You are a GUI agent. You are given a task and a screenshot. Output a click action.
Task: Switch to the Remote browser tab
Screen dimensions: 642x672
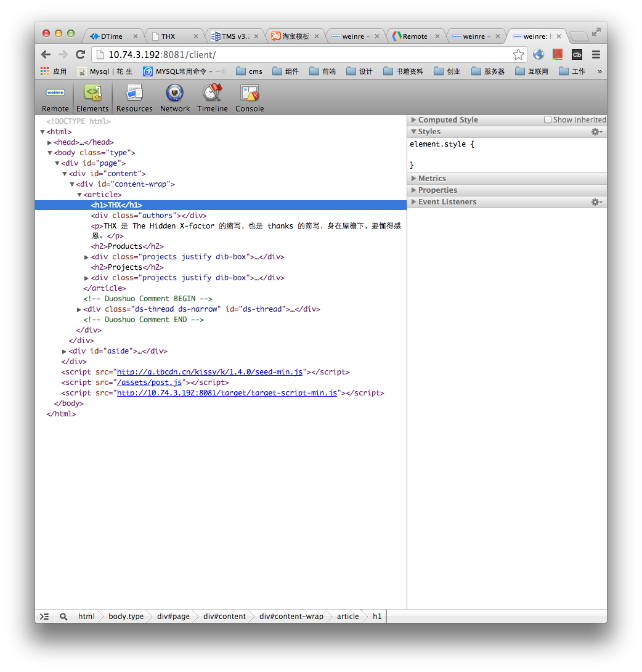pos(415,36)
